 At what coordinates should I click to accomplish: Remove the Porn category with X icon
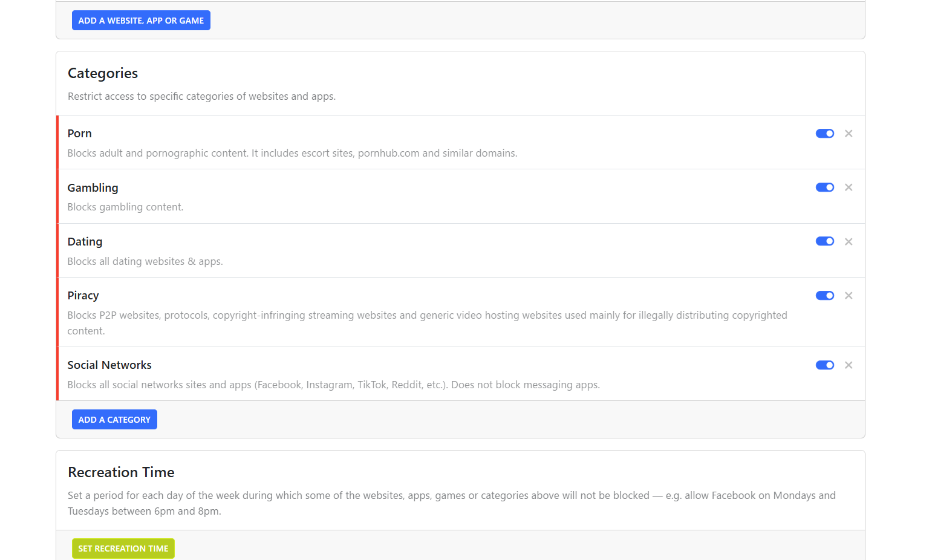tap(849, 134)
